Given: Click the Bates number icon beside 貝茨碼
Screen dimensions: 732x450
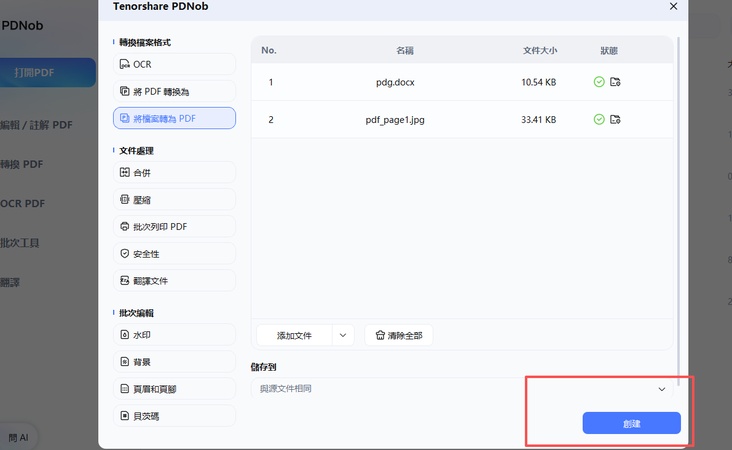Looking at the screenshot, I should pyautogui.click(x=125, y=415).
